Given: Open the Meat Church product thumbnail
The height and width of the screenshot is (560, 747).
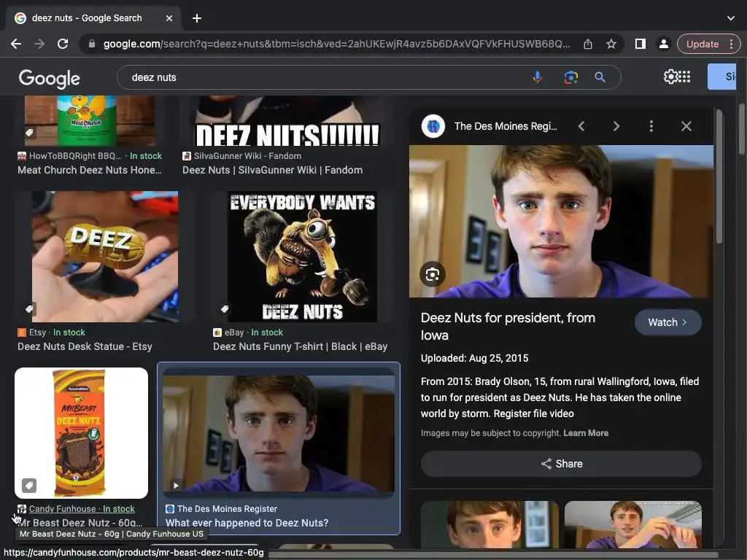Looking at the screenshot, I should pos(90,121).
